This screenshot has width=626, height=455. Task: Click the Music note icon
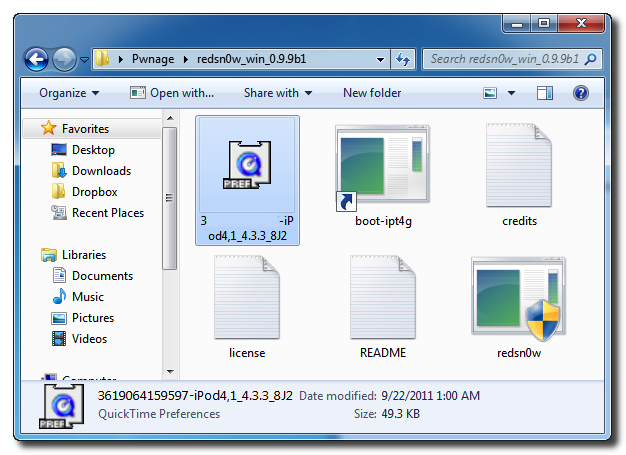click(59, 297)
